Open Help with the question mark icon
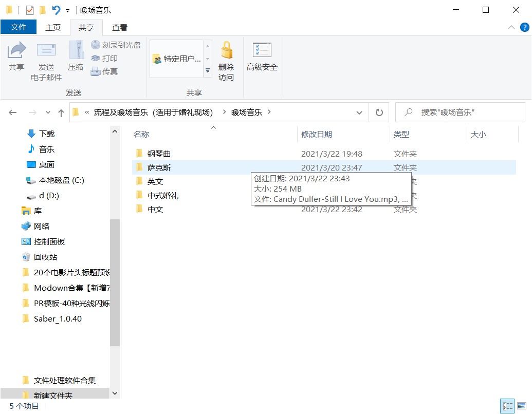Viewport: 532px width, 414px height. [x=524, y=27]
